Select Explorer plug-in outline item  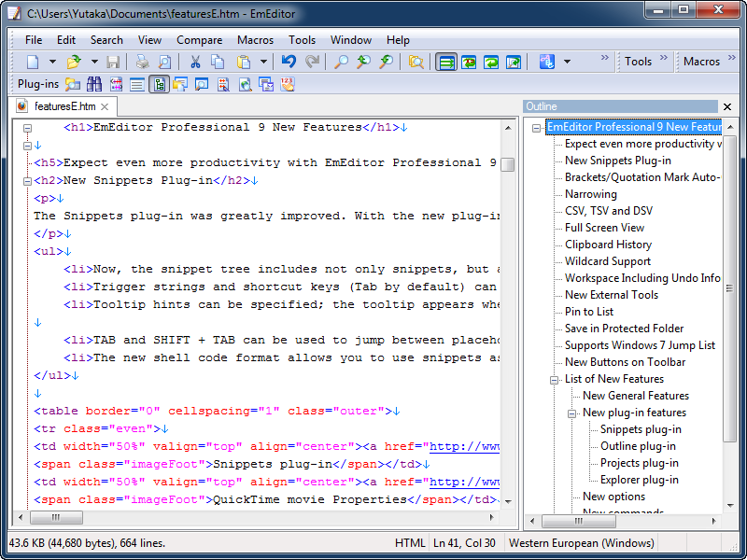coord(640,480)
